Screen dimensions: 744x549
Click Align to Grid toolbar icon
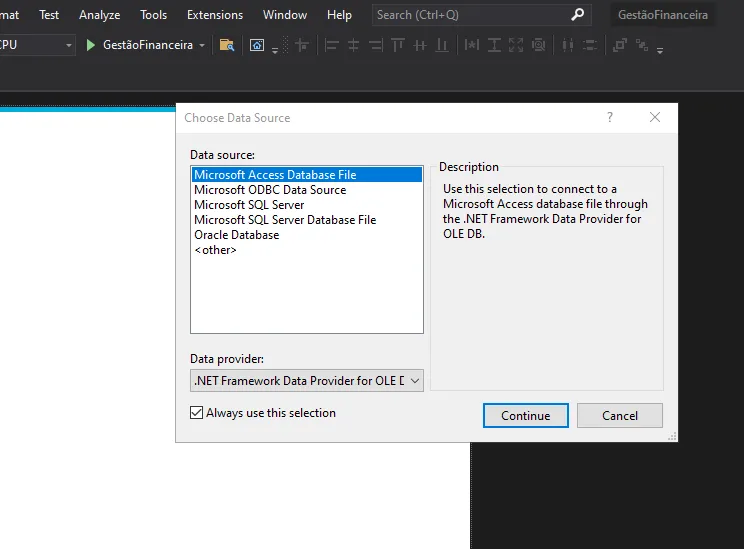[x=302, y=45]
